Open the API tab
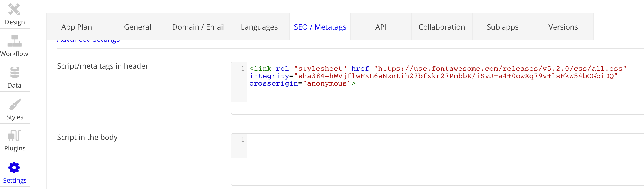Viewport: 644px width, 189px height. click(x=381, y=27)
